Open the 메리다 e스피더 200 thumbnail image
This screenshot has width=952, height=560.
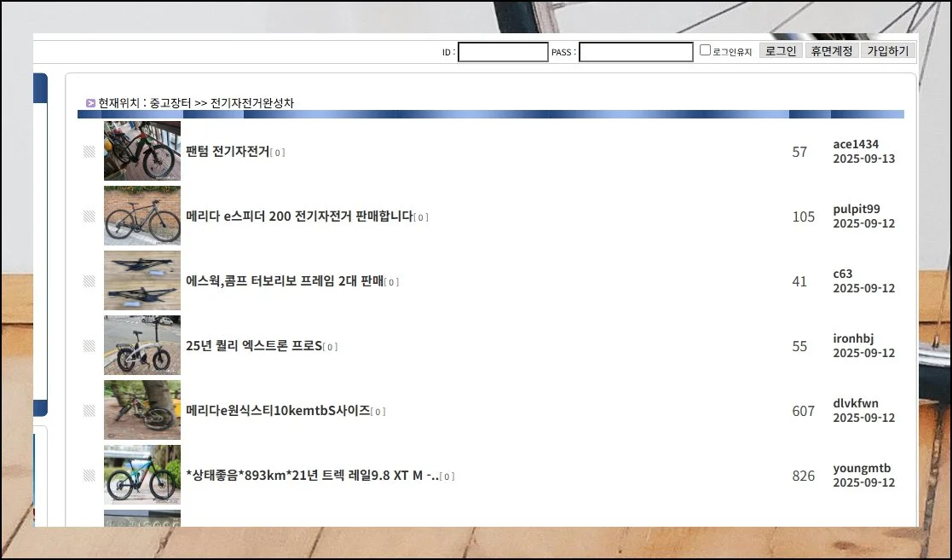[141, 216]
